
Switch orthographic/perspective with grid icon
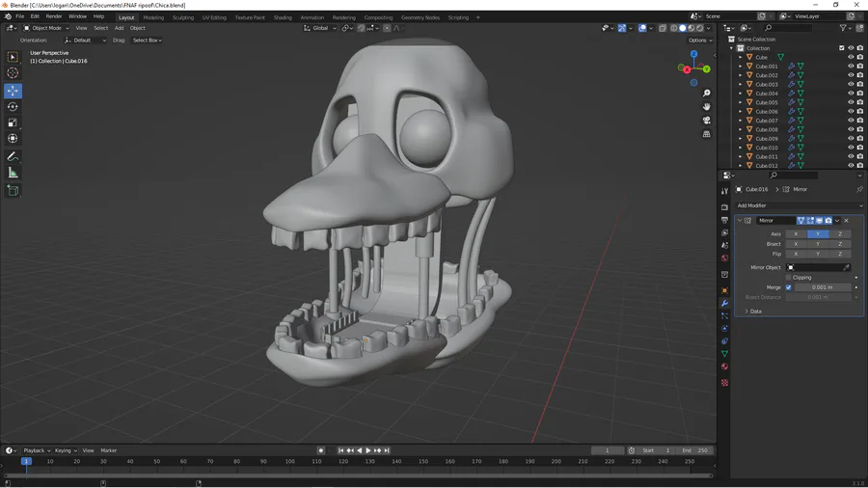(x=706, y=134)
